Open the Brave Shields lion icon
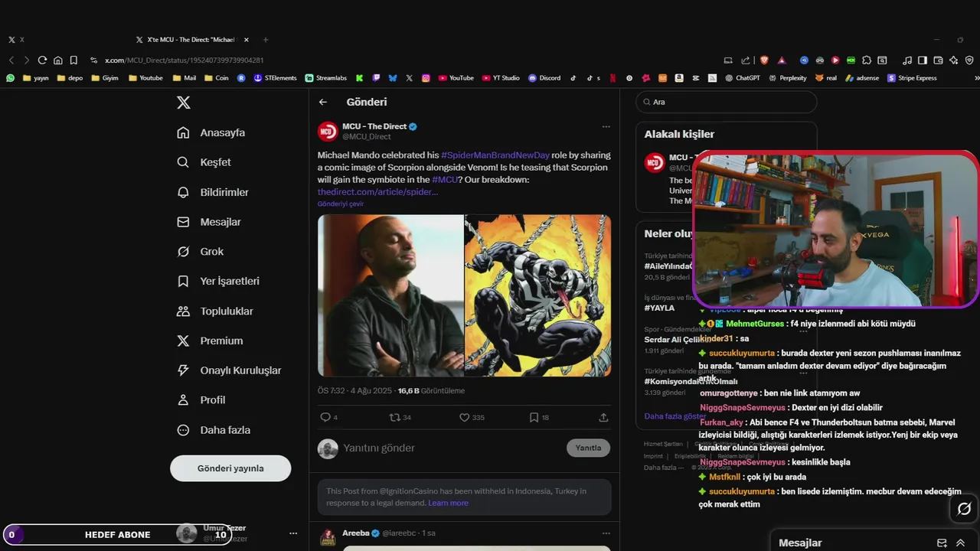This screenshot has width=980, height=551. coord(764,60)
